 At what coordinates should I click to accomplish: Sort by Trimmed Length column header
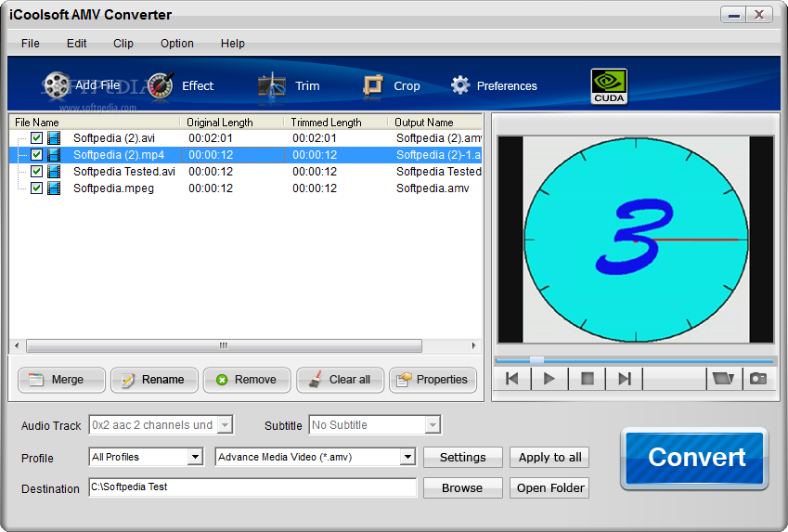[x=336, y=123]
